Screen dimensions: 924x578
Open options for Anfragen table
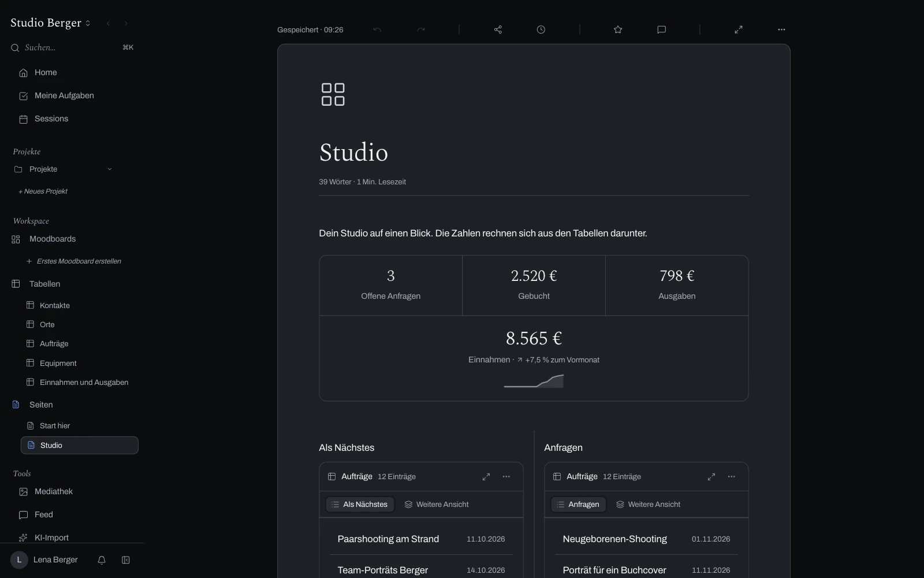pyautogui.click(x=732, y=477)
